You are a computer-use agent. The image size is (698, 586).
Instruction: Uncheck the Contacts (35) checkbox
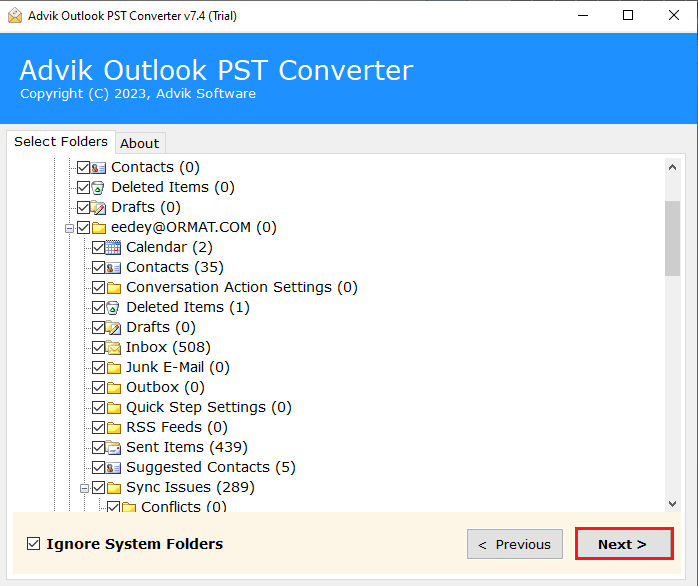98,268
